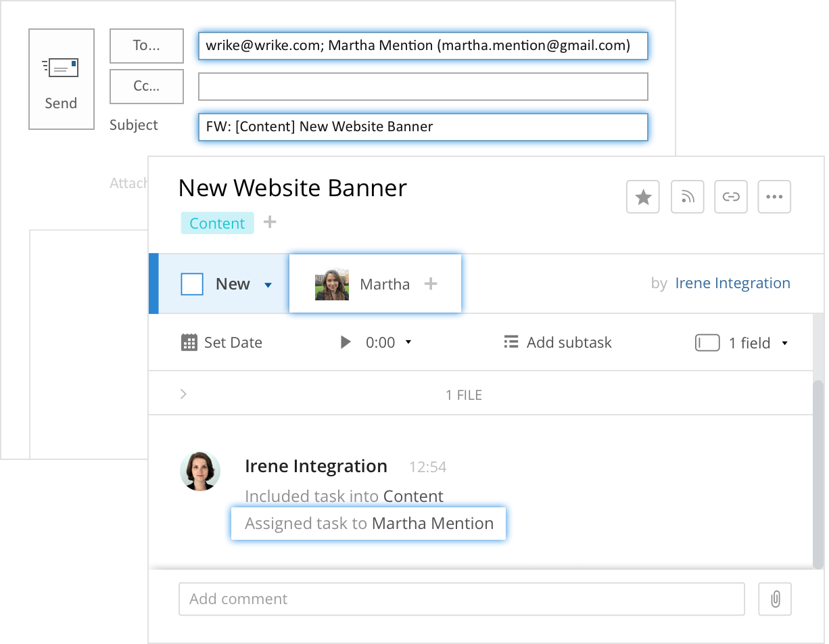Copy the task permalink link icon
Image resolution: width=829 pixels, height=644 pixels.
click(730, 197)
